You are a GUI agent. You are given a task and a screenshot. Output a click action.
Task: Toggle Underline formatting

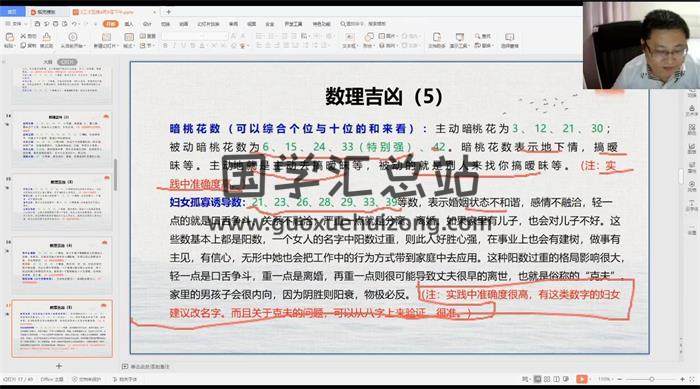(x=183, y=46)
